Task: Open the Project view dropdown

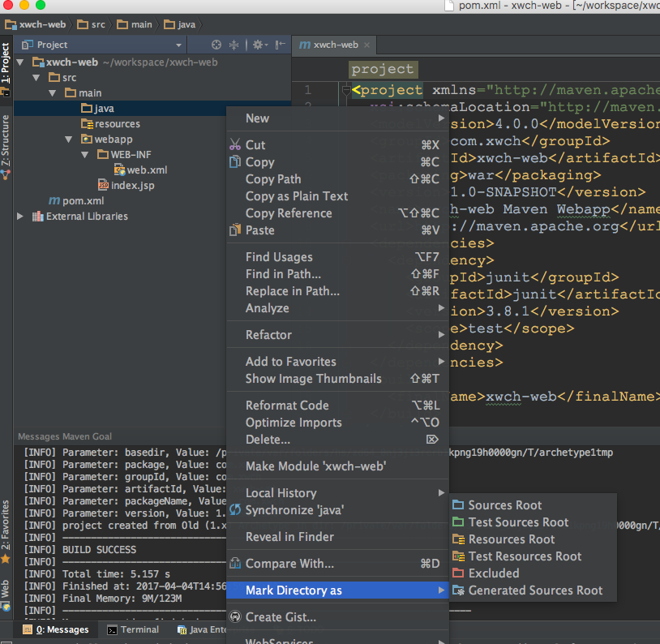Action: [179, 45]
